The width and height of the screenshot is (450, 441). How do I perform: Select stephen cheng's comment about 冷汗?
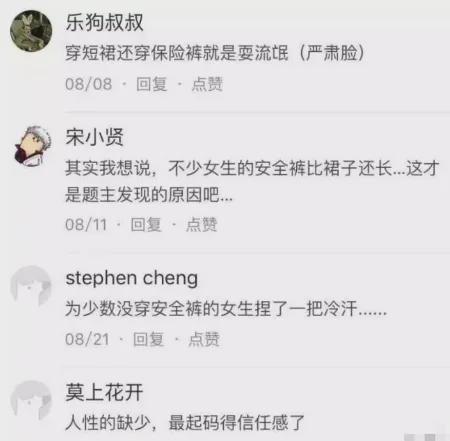(x=226, y=309)
